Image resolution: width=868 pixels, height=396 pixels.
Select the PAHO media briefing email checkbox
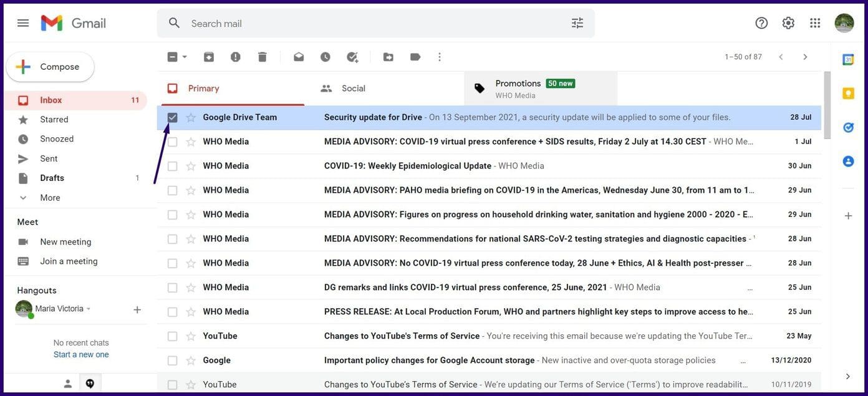click(x=173, y=190)
